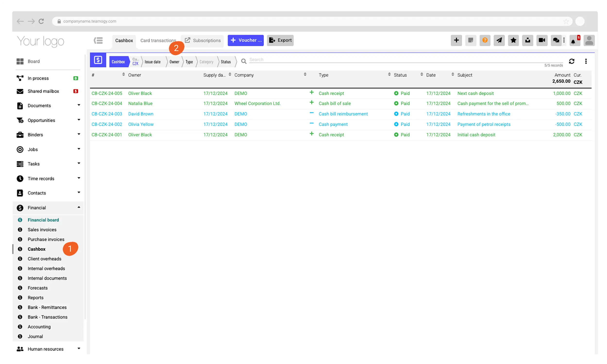Click the refresh records icon

[x=571, y=61]
